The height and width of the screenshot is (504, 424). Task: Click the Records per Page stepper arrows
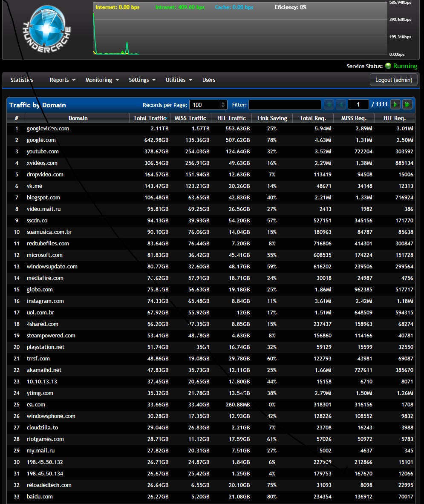[x=222, y=105]
